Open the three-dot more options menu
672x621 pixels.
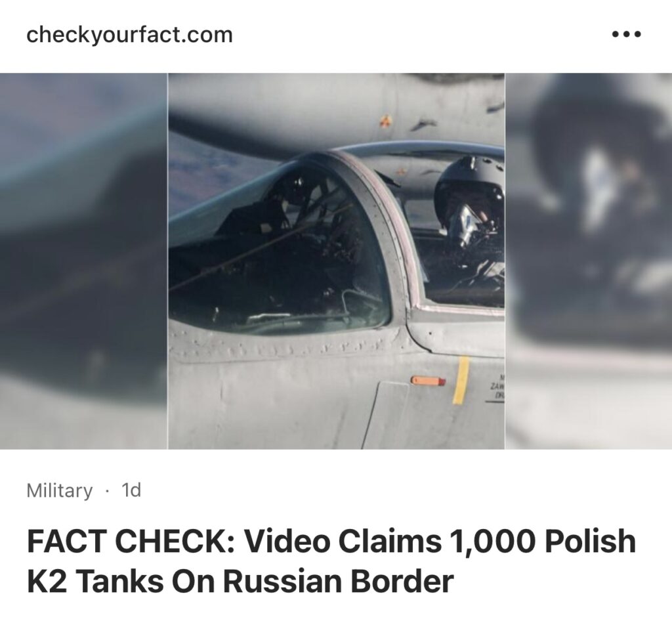tap(626, 34)
